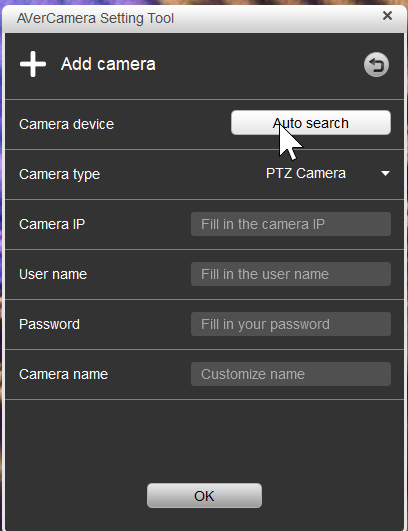Click the Camera type label

60,174
